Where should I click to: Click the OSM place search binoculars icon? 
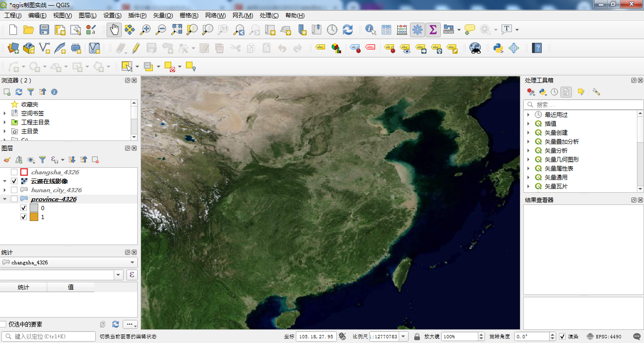tap(475, 48)
